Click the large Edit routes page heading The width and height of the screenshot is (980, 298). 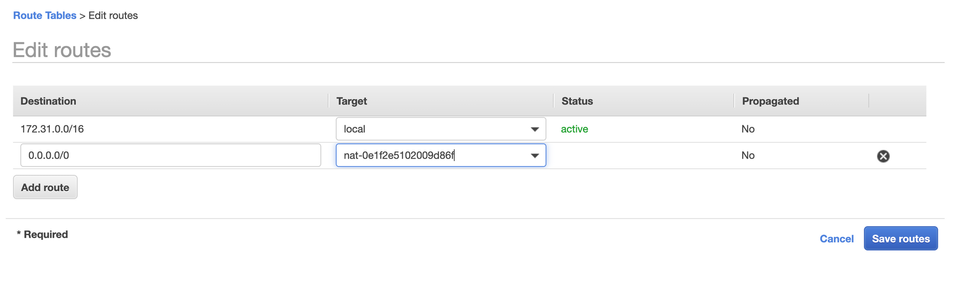click(x=62, y=50)
